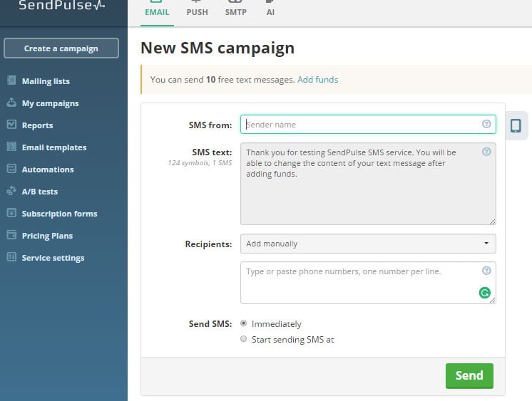
Task: Click the Mailing lists sidebar icon
Action: pyautogui.click(x=11, y=80)
